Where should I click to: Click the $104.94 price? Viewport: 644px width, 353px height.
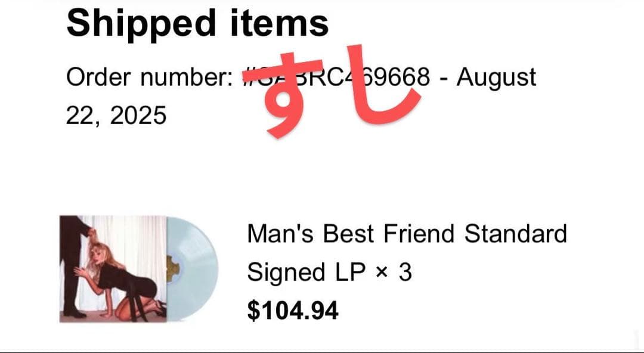click(x=293, y=311)
